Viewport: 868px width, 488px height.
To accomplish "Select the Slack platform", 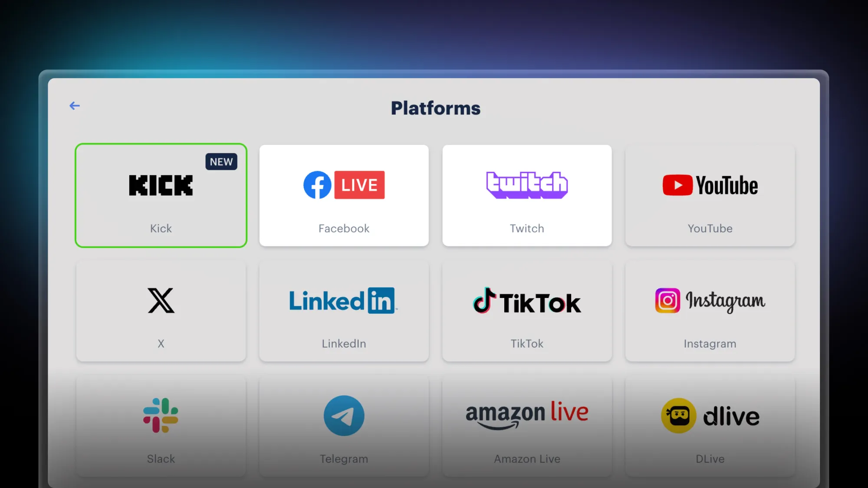I will pos(161,426).
